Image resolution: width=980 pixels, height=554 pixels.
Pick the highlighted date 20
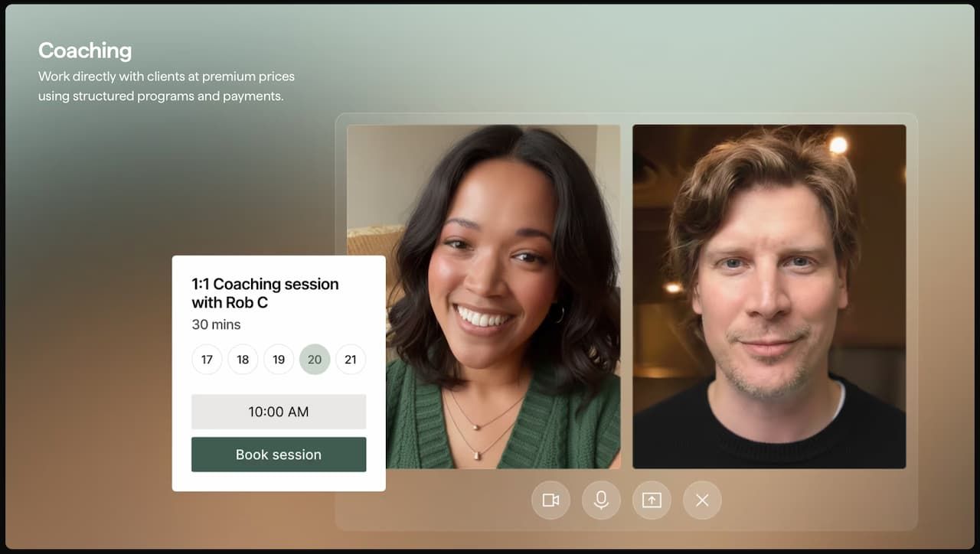click(x=315, y=360)
